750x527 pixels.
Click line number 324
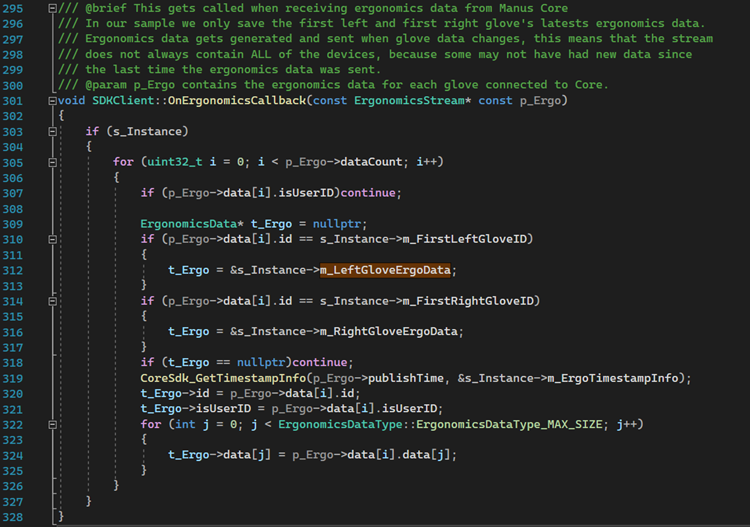tap(13, 455)
